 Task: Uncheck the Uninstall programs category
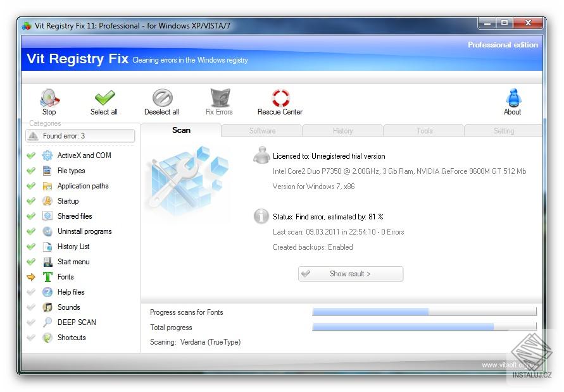(31, 231)
